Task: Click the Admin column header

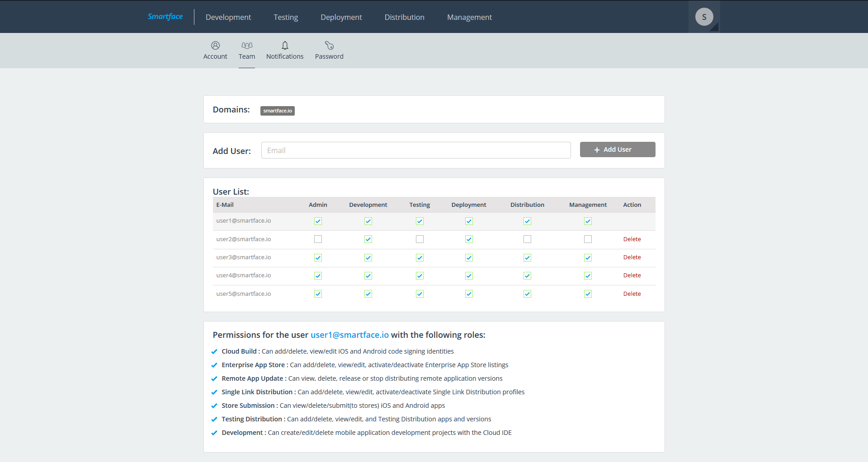Action: tap(318, 205)
